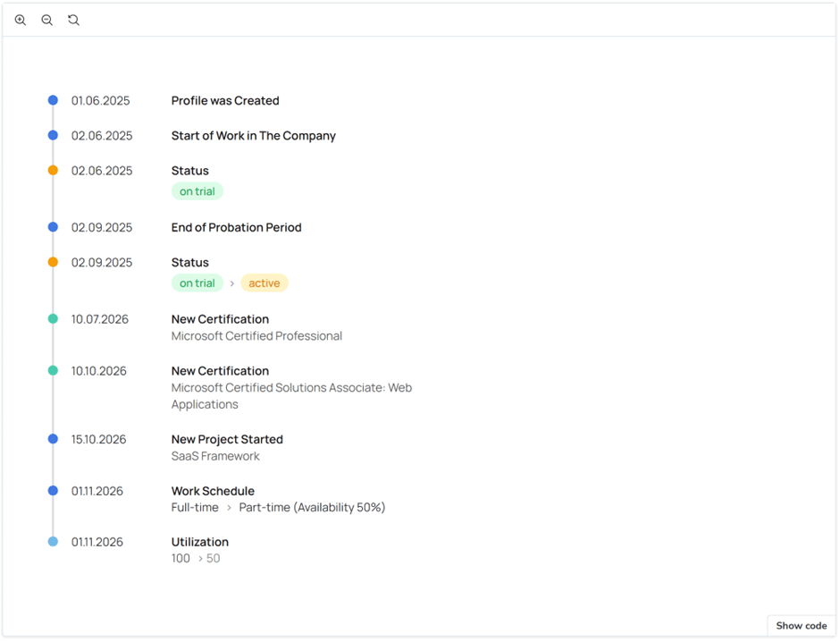Image resolution: width=840 pixels, height=642 pixels.
Task: Select the Part-time (Availability 50%) text
Action: pos(312,507)
